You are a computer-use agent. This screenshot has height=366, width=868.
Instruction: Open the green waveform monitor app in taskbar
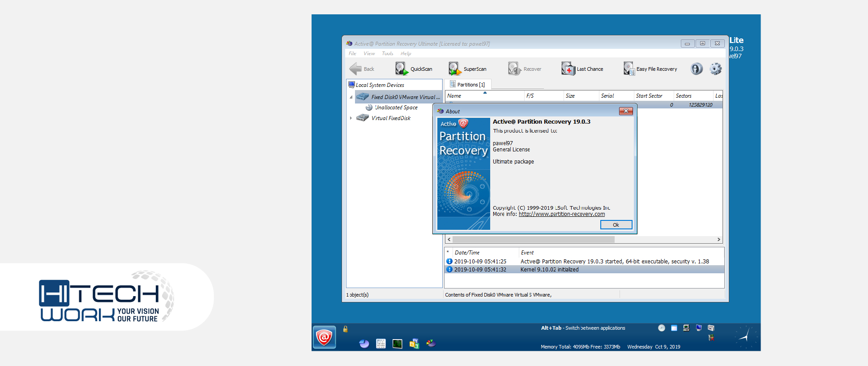pyautogui.click(x=398, y=344)
